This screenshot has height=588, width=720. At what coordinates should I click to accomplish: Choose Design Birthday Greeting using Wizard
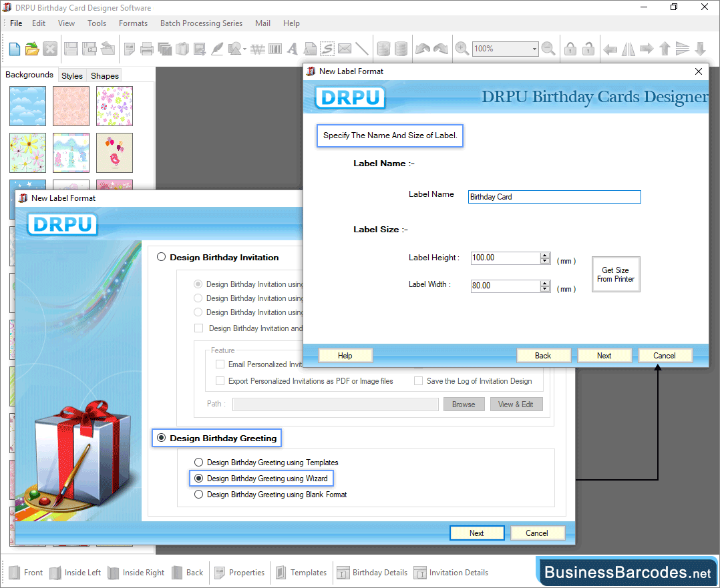coord(198,479)
